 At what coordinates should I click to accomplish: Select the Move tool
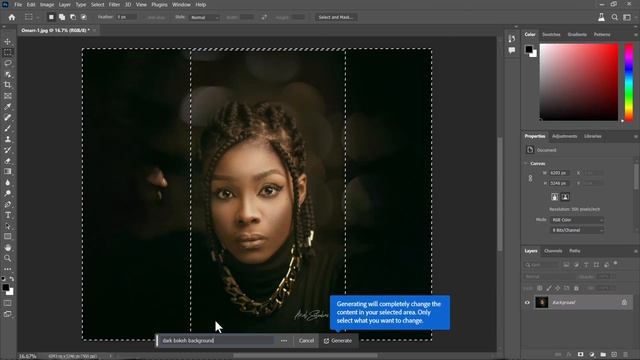point(8,42)
